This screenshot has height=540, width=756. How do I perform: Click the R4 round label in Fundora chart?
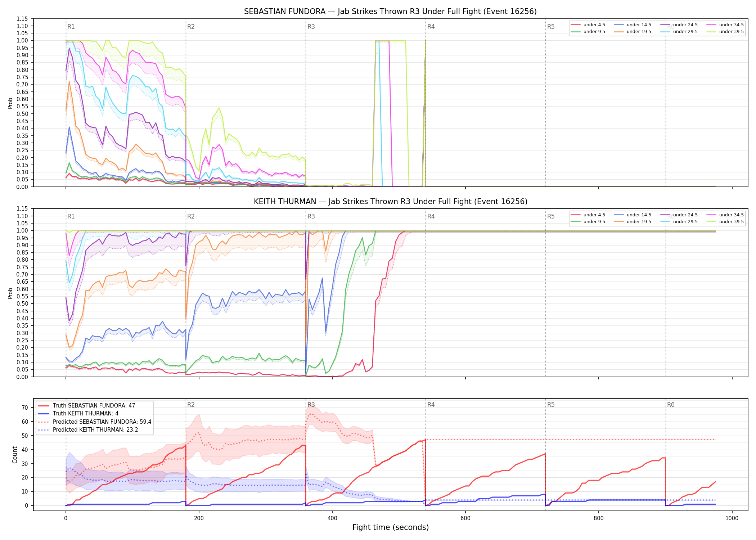point(431,27)
